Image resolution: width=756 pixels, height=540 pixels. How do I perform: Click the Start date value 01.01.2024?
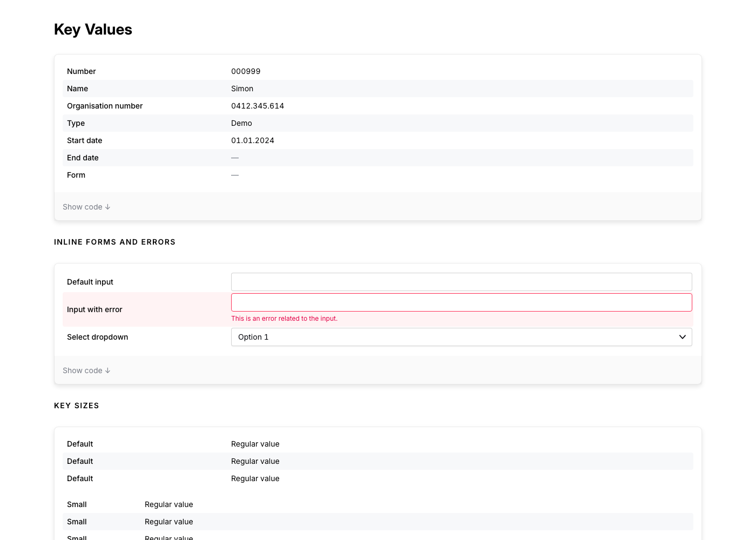tap(252, 140)
